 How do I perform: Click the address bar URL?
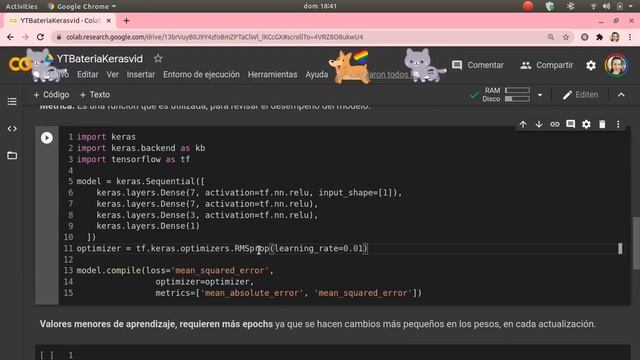point(215,37)
